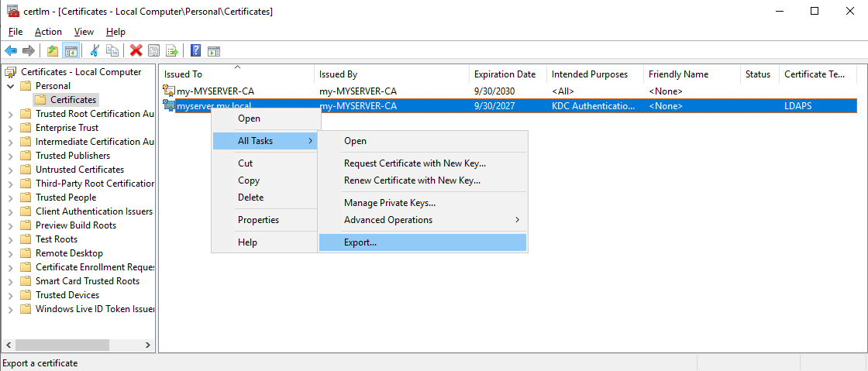868x371 pixels.
Task: Click the Cut scissors toolbar icon
Action: pos(95,50)
